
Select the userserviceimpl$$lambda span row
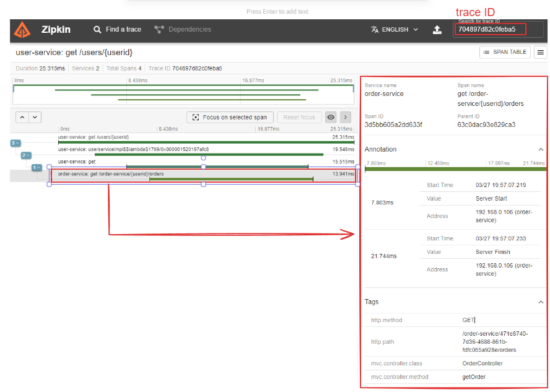coord(206,152)
